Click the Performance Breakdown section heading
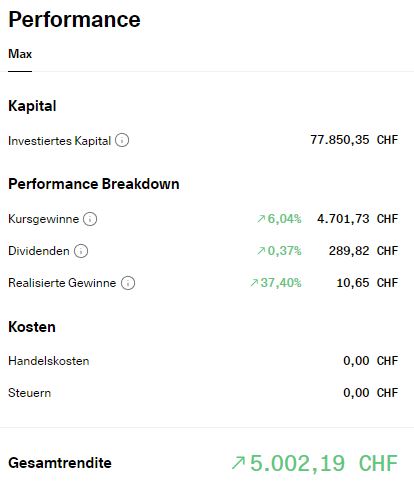 click(x=94, y=184)
